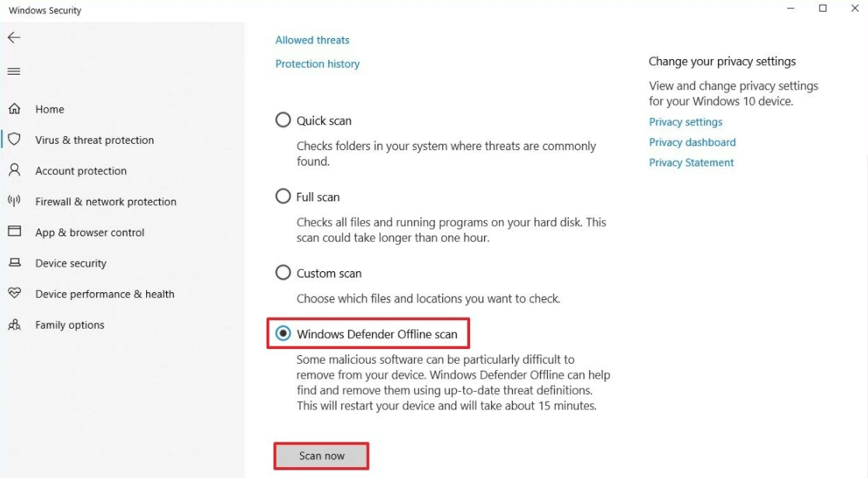The width and height of the screenshot is (868, 478).
Task: Select Windows Defender Offline scan option
Action: click(283, 333)
